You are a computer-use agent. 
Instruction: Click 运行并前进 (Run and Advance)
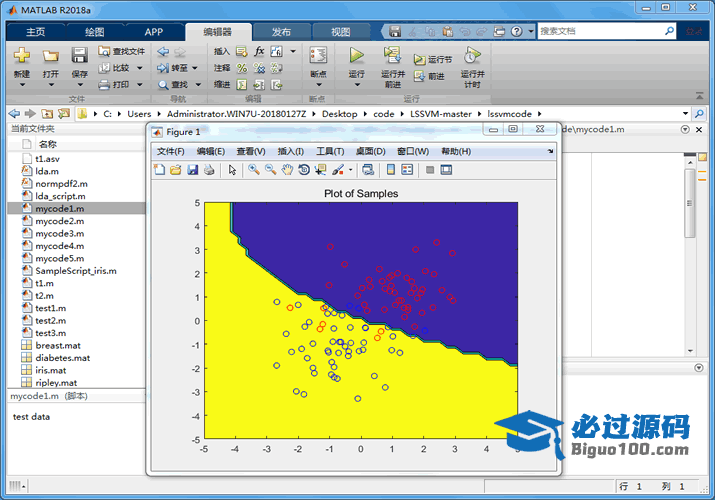pyautogui.click(x=393, y=67)
